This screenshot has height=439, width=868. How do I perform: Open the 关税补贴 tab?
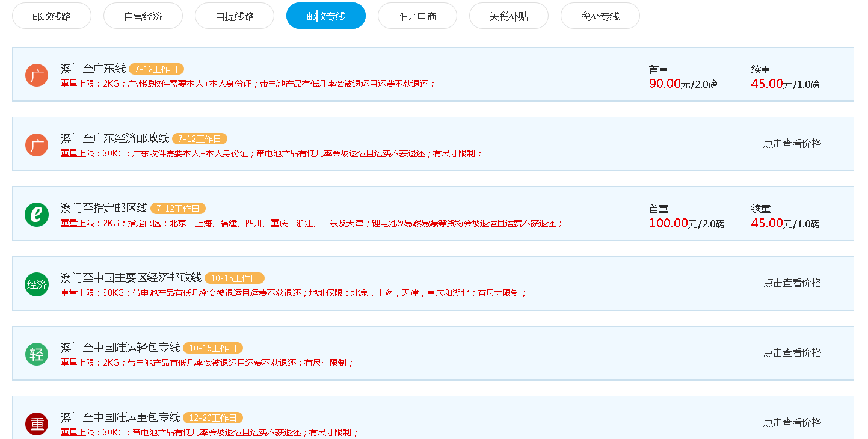point(509,16)
